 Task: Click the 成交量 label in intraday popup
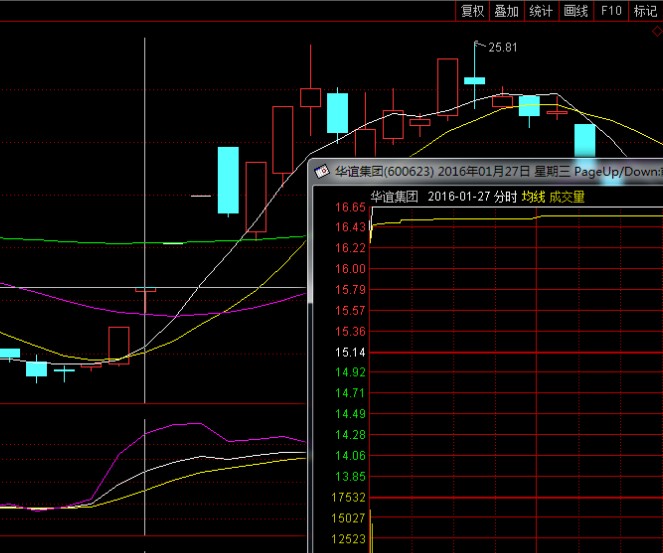566,197
